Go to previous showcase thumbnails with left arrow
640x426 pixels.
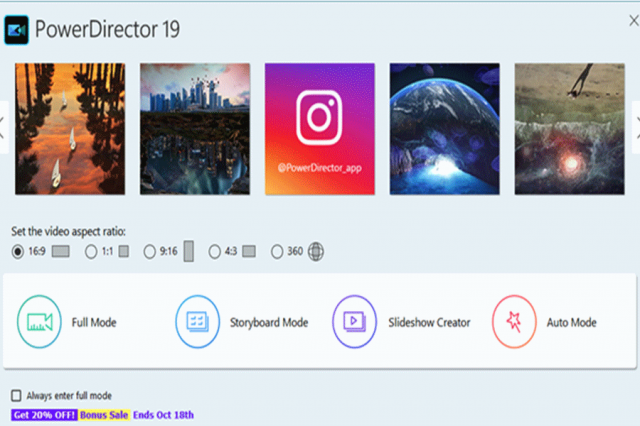click(3, 127)
